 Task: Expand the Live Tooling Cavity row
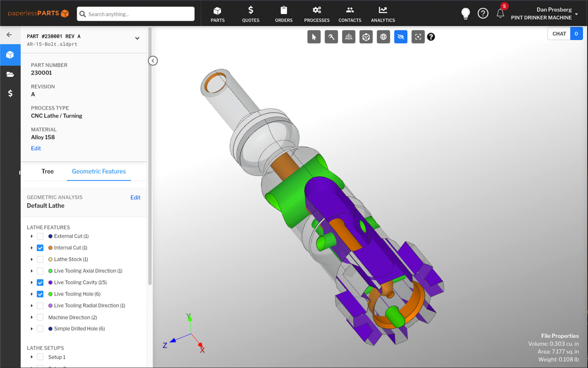32,282
